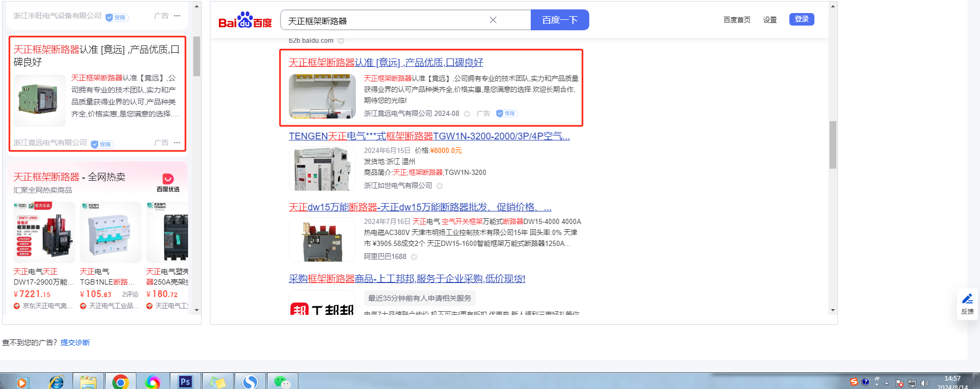Click the TGW1N-3200 breaker product thumbnail
Viewport: 980px width, 389px height.
coord(322,168)
